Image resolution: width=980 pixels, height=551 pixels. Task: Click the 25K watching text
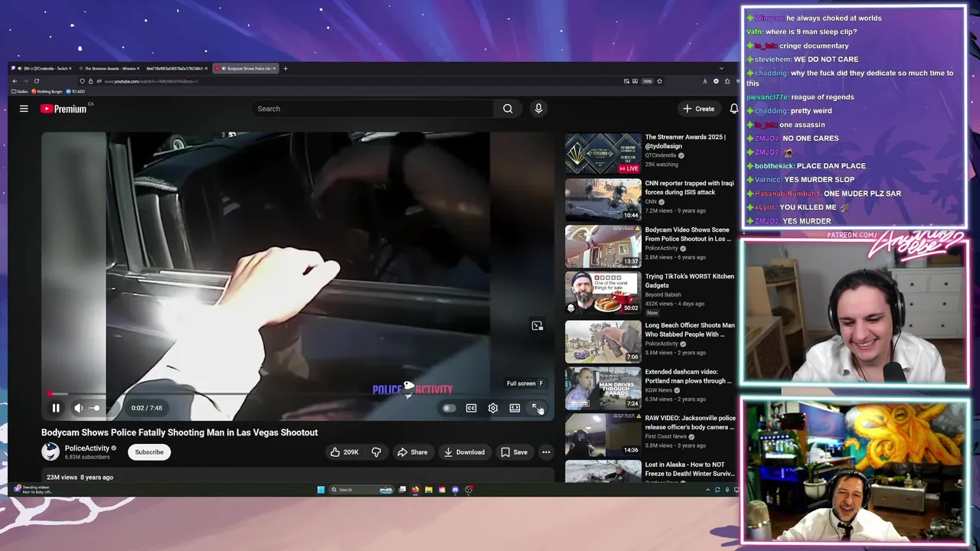click(x=661, y=165)
